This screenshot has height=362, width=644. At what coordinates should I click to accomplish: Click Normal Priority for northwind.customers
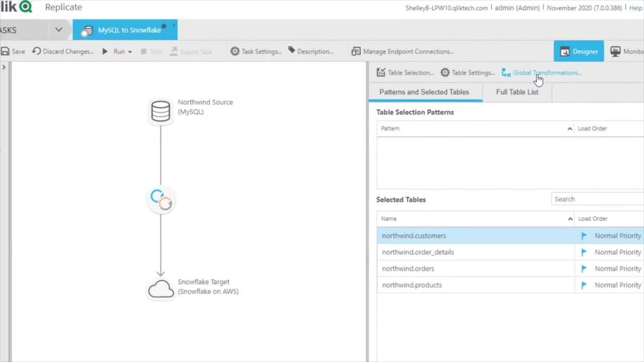coord(618,235)
